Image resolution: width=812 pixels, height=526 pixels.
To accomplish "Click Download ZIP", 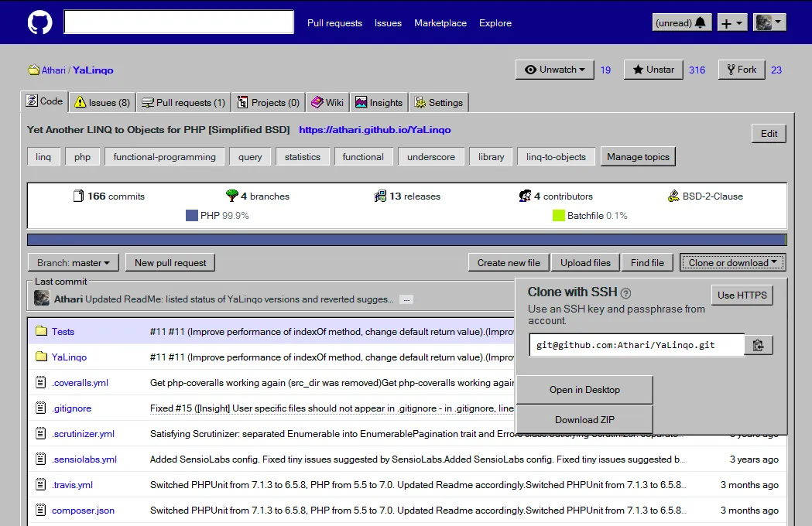I will [x=584, y=419].
